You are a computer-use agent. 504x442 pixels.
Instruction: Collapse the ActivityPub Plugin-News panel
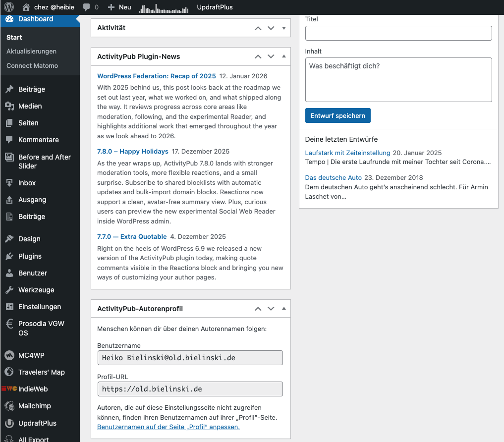284,56
